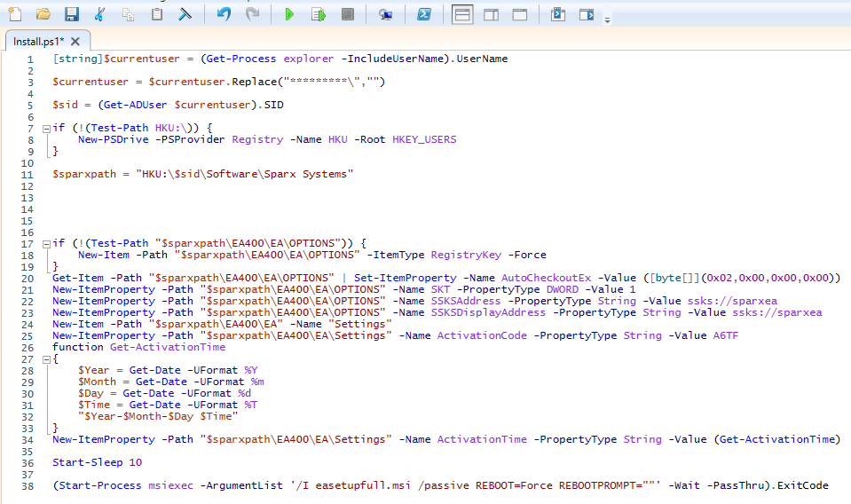
Task: Save the script with floppy disk icon
Action: 71,14
